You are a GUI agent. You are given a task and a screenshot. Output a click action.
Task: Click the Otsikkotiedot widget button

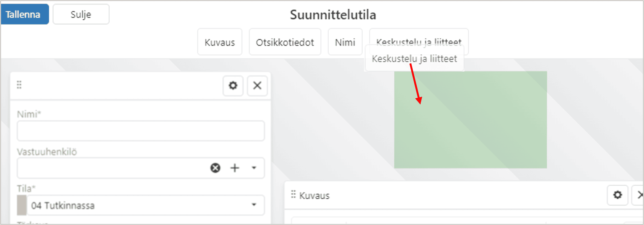pos(285,42)
